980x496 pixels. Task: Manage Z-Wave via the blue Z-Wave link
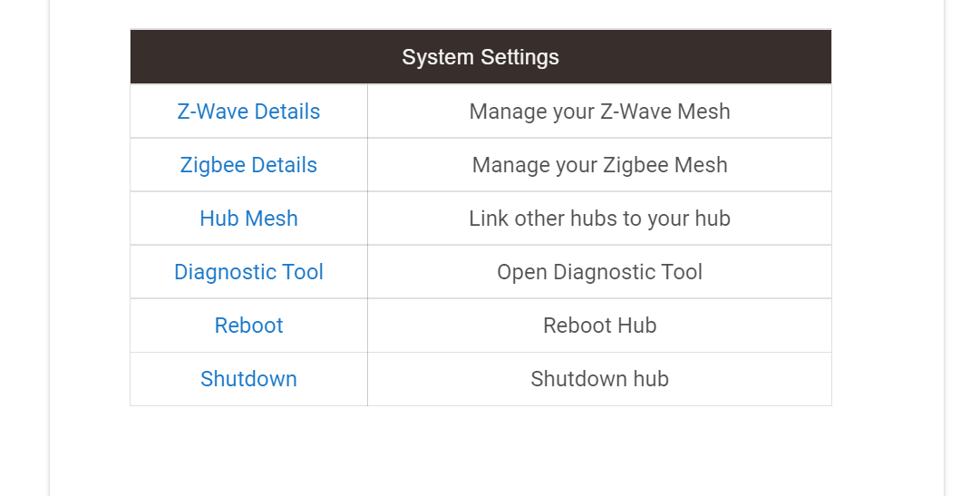tap(248, 112)
